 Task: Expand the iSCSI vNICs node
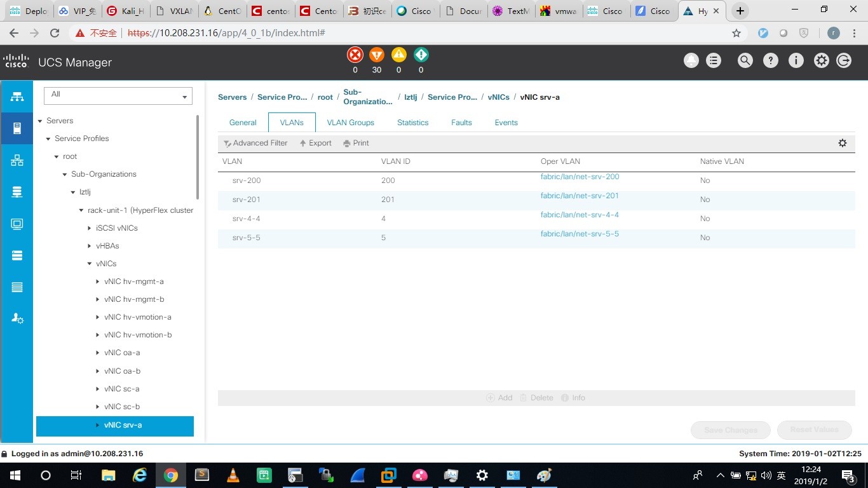[89, 228]
